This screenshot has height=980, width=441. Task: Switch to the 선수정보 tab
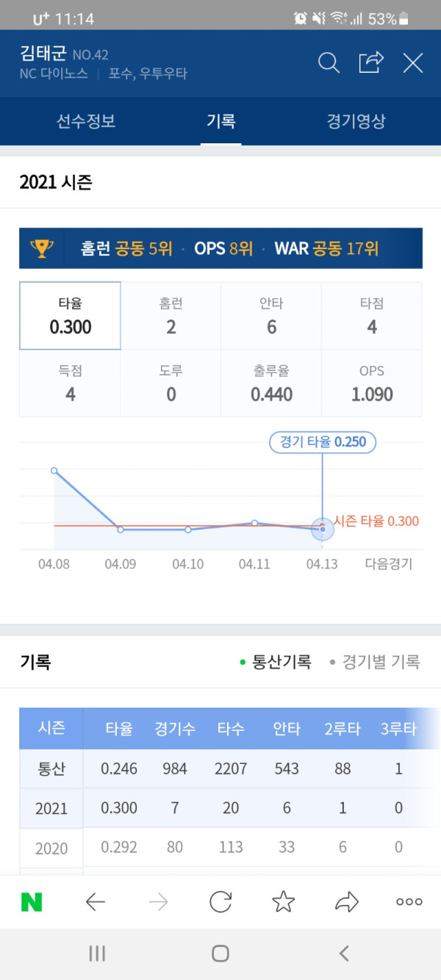[x=86, y=121]
